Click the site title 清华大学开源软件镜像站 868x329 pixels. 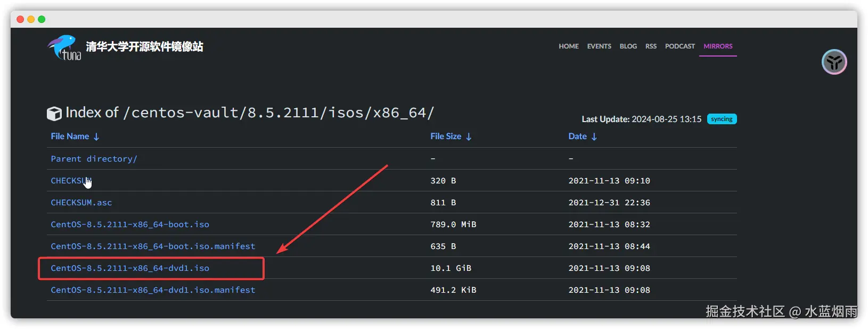[144, 47]
